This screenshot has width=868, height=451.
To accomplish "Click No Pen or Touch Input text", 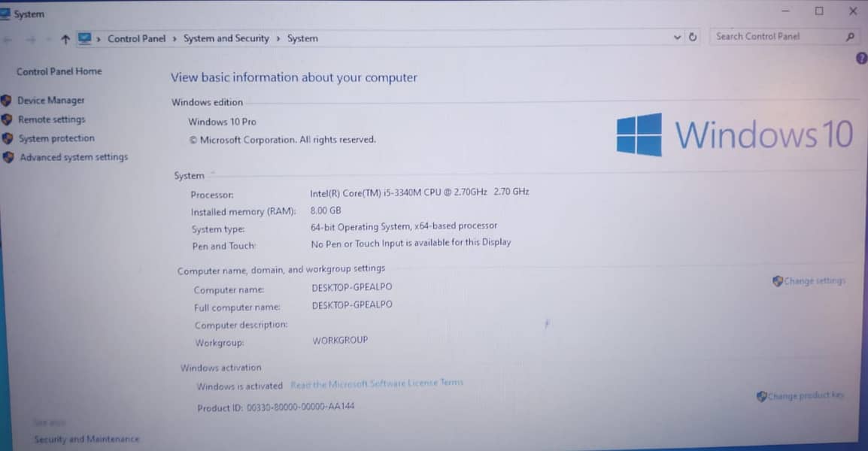I will coord(411,243).
